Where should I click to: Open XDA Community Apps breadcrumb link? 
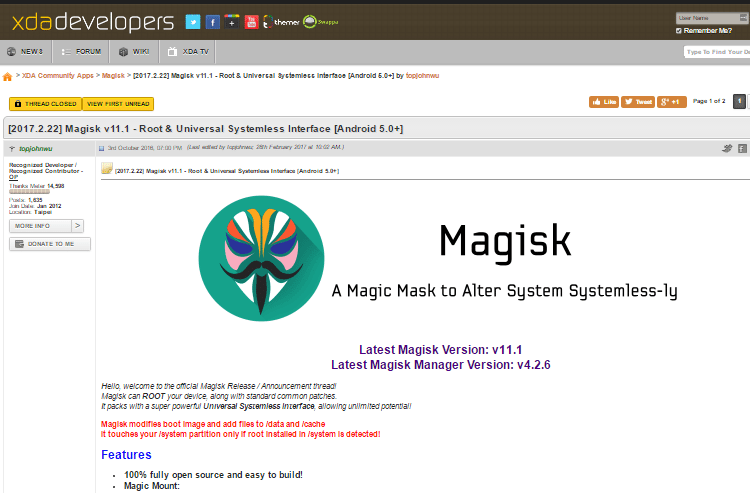click(58, 76)
